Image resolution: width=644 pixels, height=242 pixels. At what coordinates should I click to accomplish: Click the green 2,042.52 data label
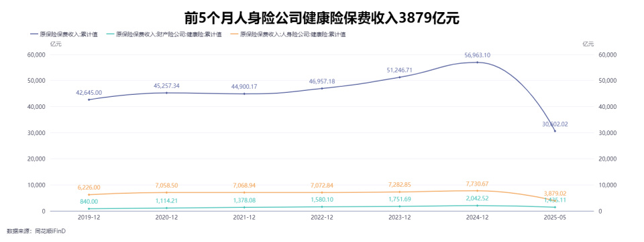477,198
